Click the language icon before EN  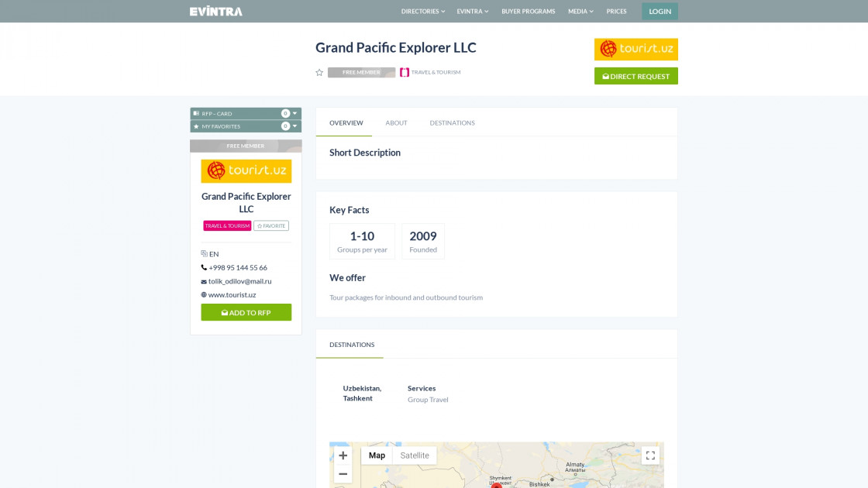tap(203, 253)
